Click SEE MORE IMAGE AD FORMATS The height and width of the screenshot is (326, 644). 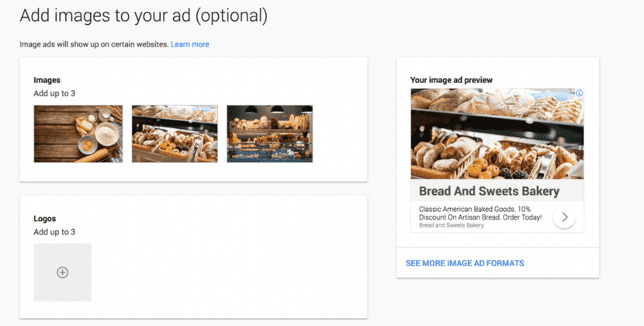465,263
